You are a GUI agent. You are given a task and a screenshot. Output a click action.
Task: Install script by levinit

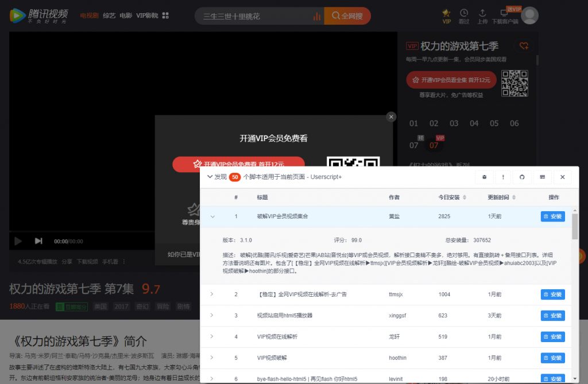point(553,379)
